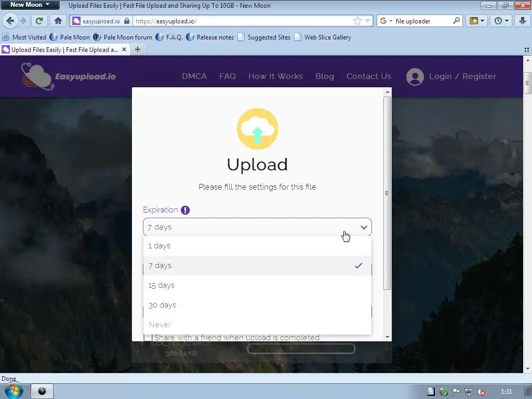
Task: Collapse the Expiration 7 days dropdown
Action: (257, 227)
